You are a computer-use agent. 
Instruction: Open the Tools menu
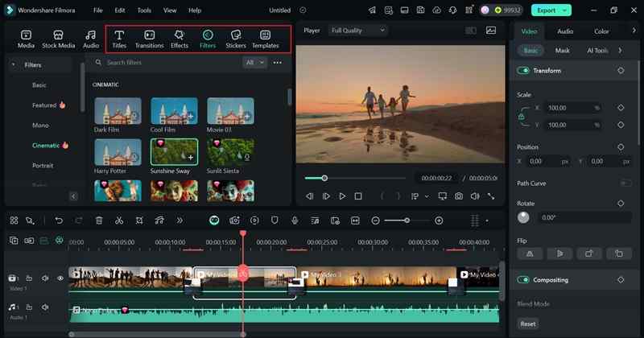click(144, 10)
